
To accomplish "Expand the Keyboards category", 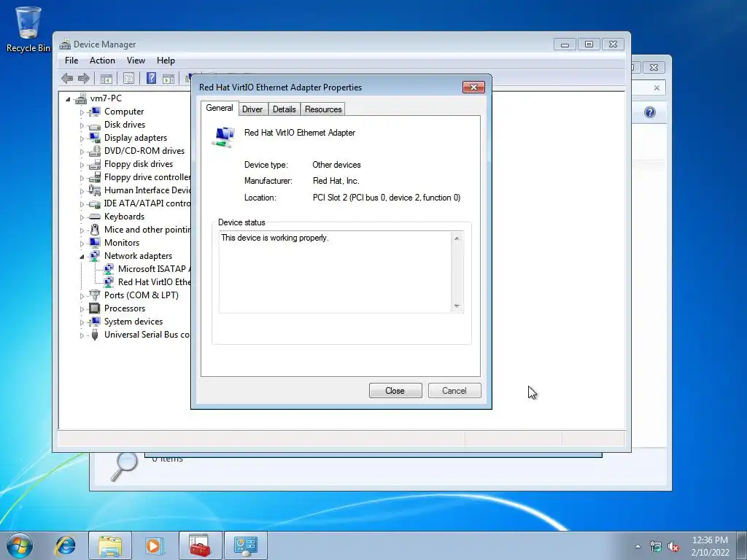I will [82, 217].
